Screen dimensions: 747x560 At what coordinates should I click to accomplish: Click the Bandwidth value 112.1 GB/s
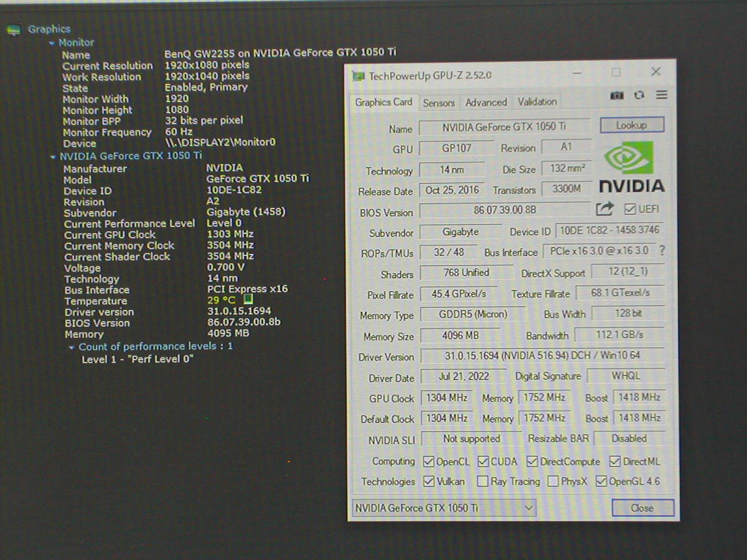pyautogui.click(x=620, y=334)
